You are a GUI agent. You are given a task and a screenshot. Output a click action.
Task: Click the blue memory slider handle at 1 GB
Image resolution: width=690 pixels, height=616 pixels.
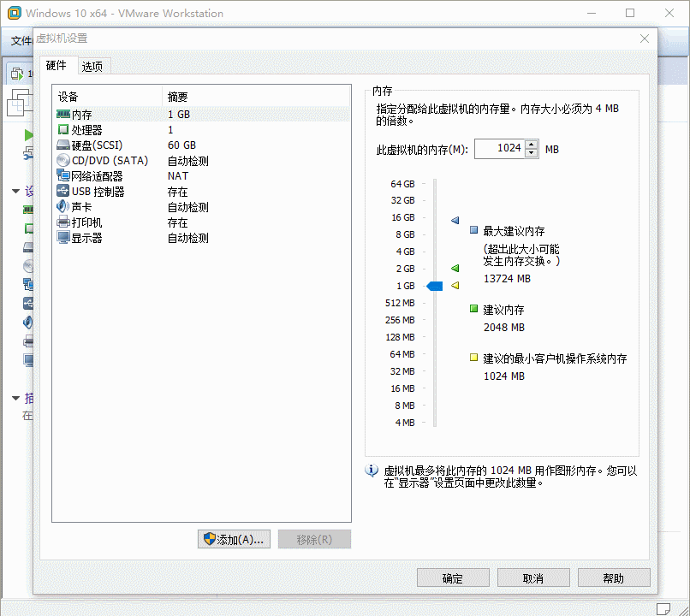pos(435,287)
